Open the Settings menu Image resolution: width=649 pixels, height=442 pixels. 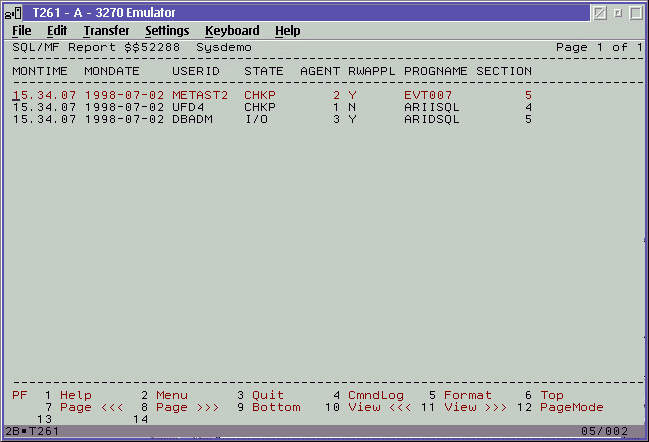click(167, 31)
